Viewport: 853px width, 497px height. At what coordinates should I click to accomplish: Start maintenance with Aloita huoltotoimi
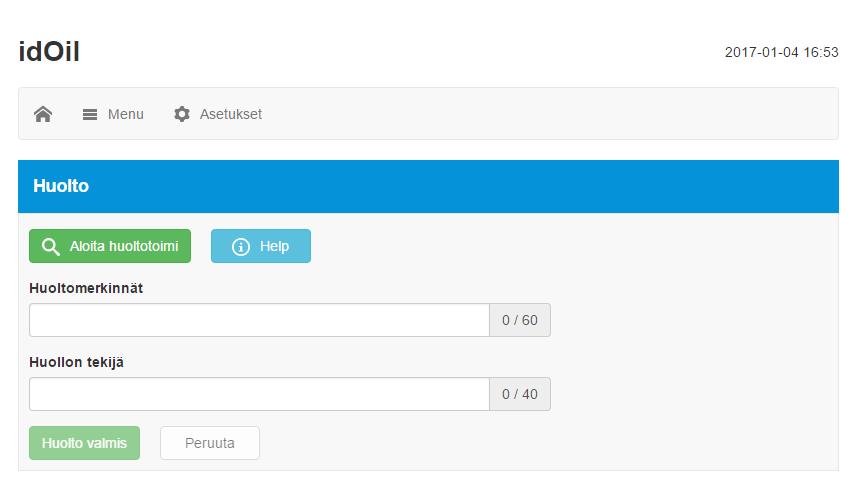click(x=110, y=246)
